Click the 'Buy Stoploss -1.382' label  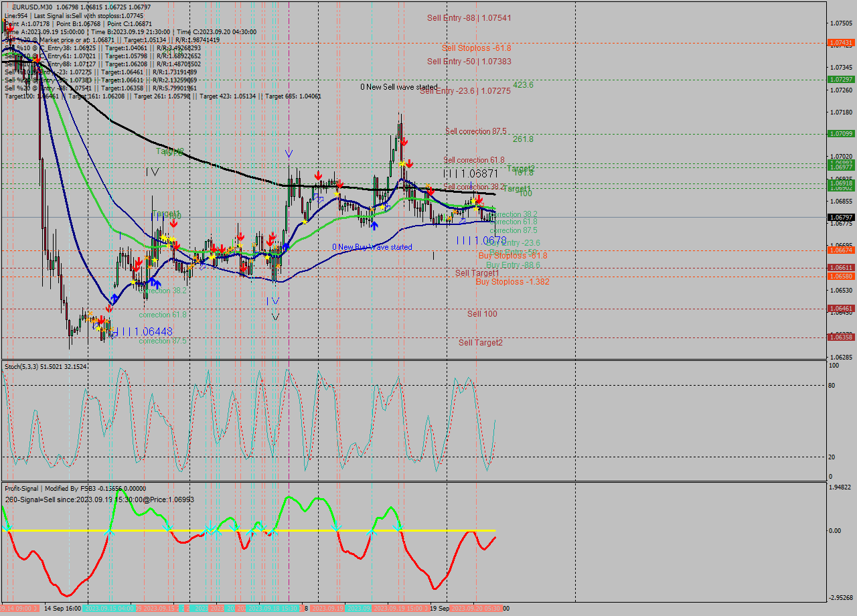point(513,282)
